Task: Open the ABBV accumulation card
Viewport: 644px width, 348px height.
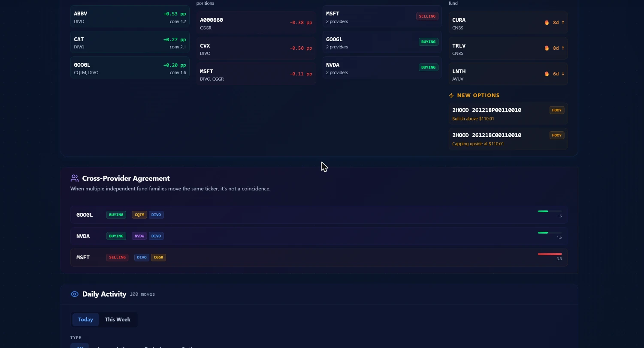Action: tap(130, 17)
